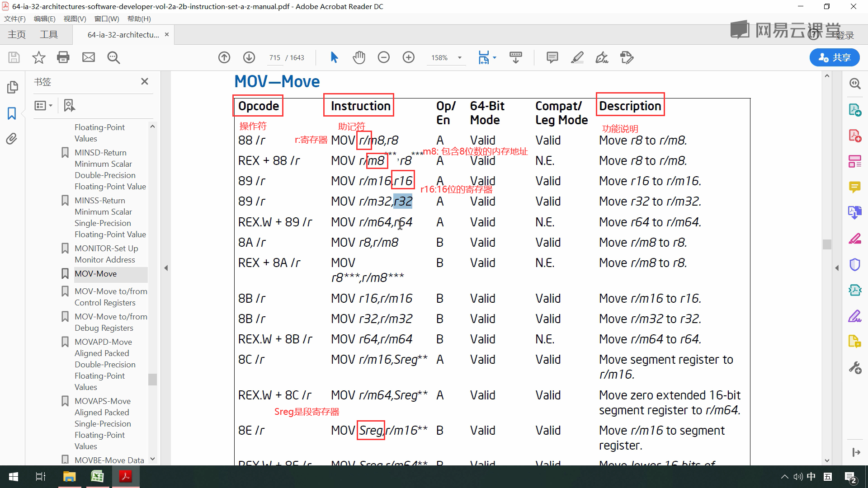Select the highlighter pen tool

pyautogui.click(x=577, y=57)
